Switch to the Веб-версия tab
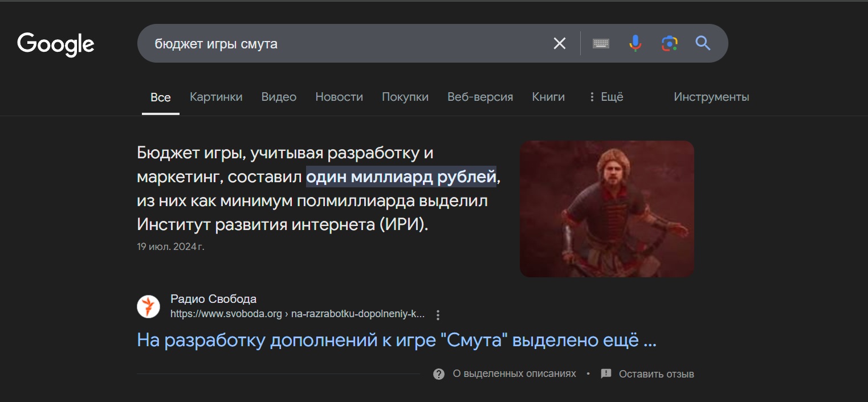868x402 pixels. 480,97
